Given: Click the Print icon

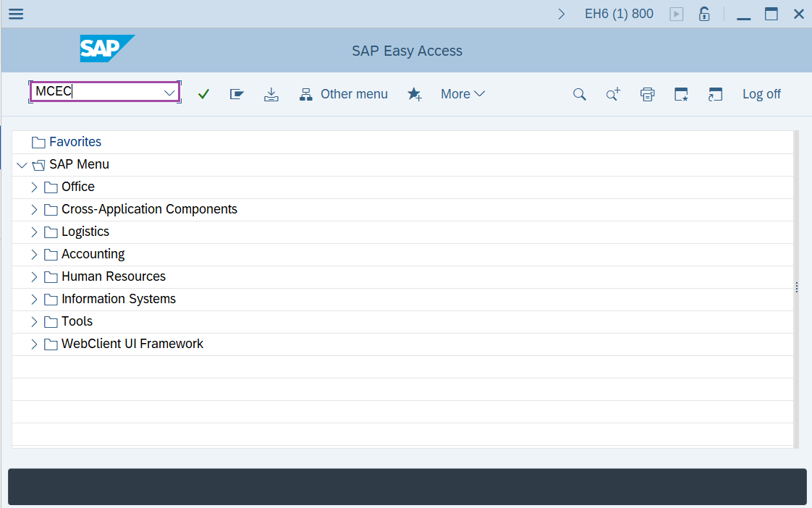Looking at the screenshot, I should tap(647, 93).
